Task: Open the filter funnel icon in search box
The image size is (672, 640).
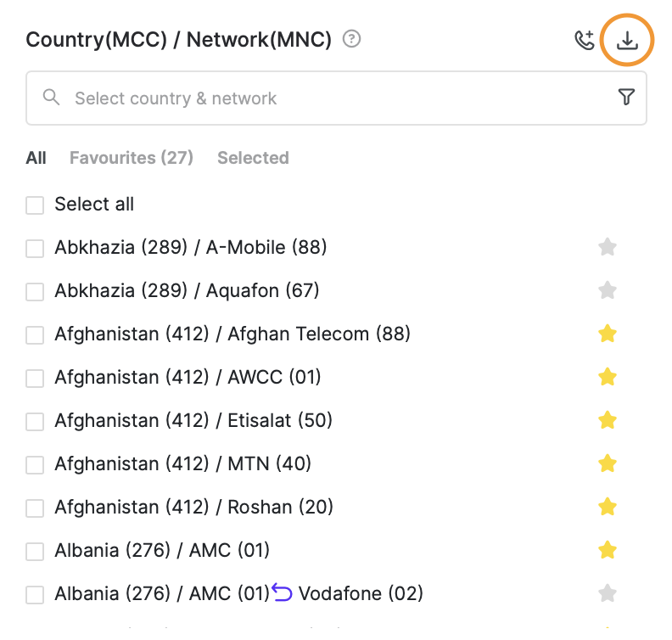Action: [626, 97]
